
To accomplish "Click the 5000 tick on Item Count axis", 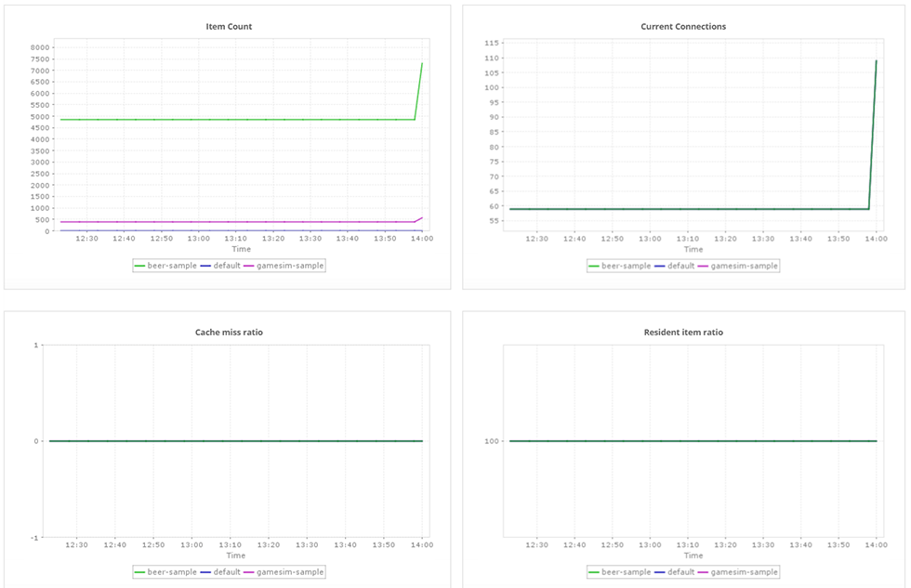I will point(40,117).
